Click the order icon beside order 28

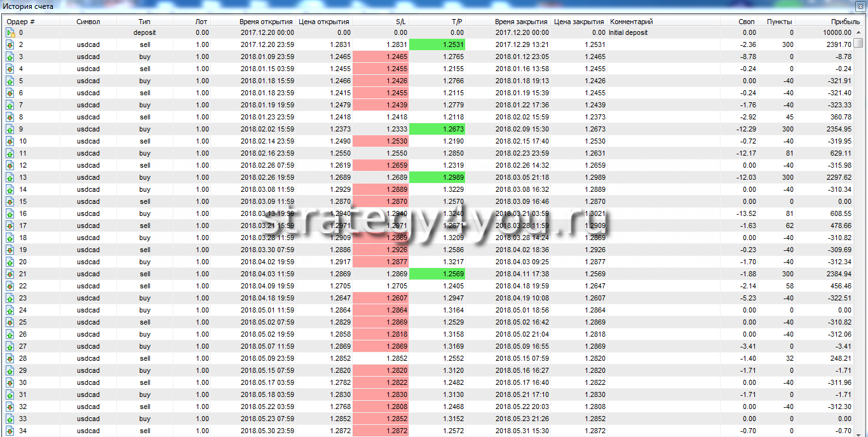[10, 358]
